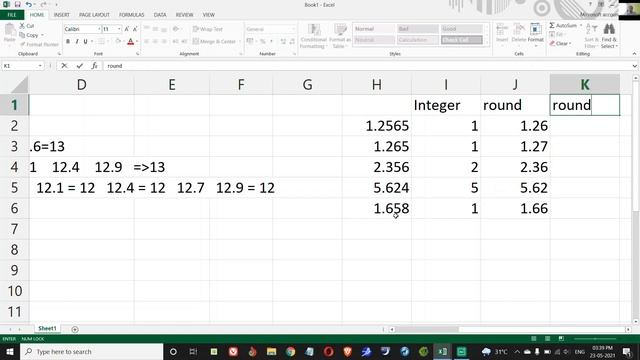640x360 pixels.
Task: Decrease the font size
Action: (135, 29)
